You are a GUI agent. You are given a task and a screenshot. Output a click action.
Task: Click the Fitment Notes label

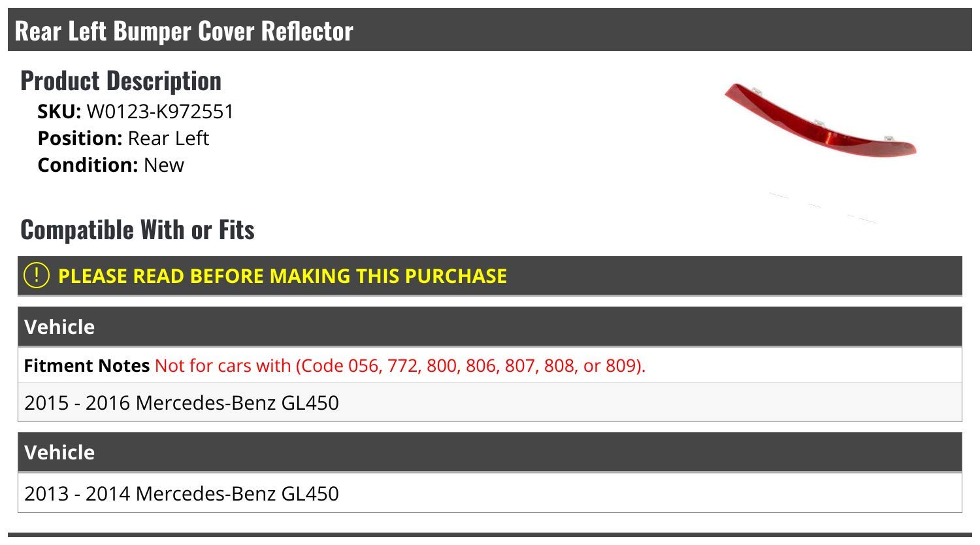[87, 365]
